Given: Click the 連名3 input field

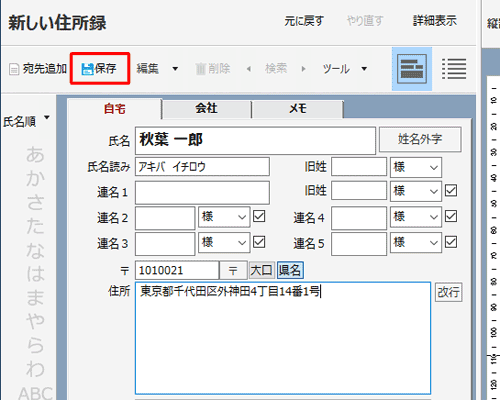Looking at the screenshot, I should point(165,244).
